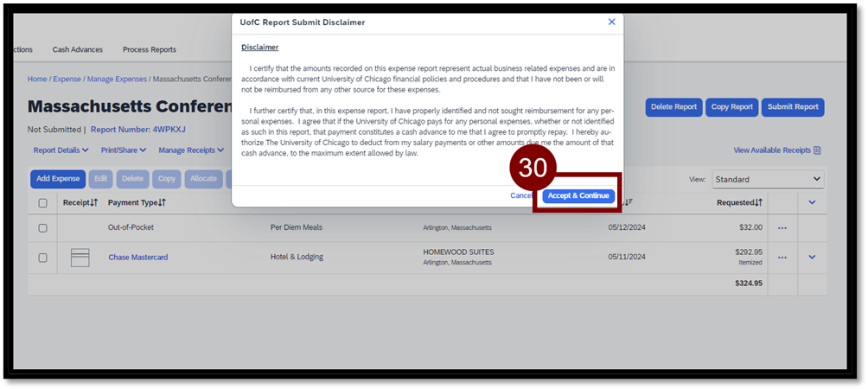
Task: Switch to the Process Reports tab
Action: [149, 50]
